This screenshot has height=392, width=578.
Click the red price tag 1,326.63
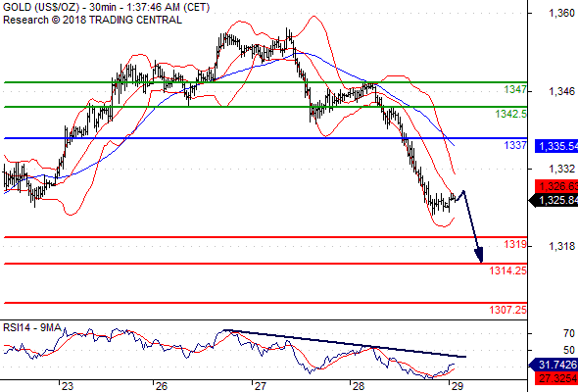[556, 186]
